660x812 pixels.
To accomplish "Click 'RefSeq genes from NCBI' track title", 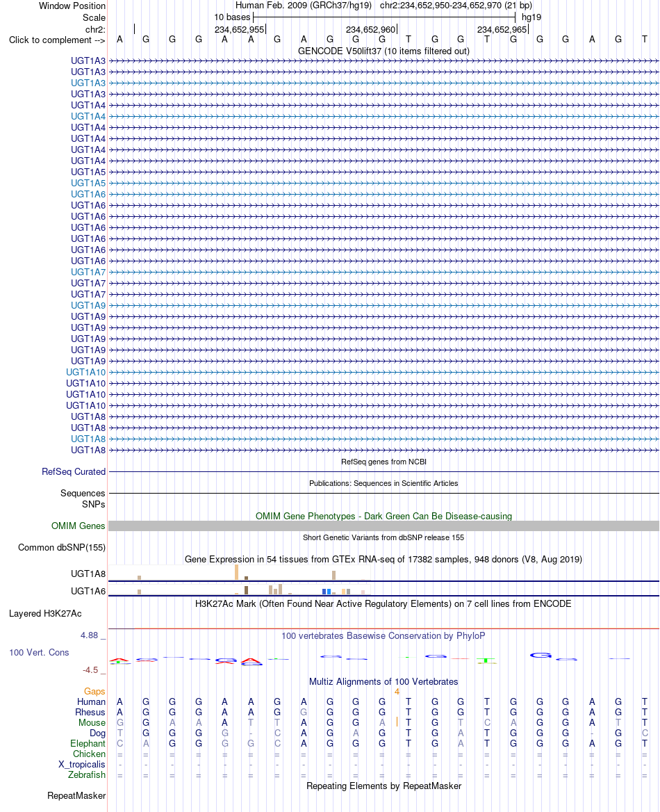I will [x=383, y=462].
